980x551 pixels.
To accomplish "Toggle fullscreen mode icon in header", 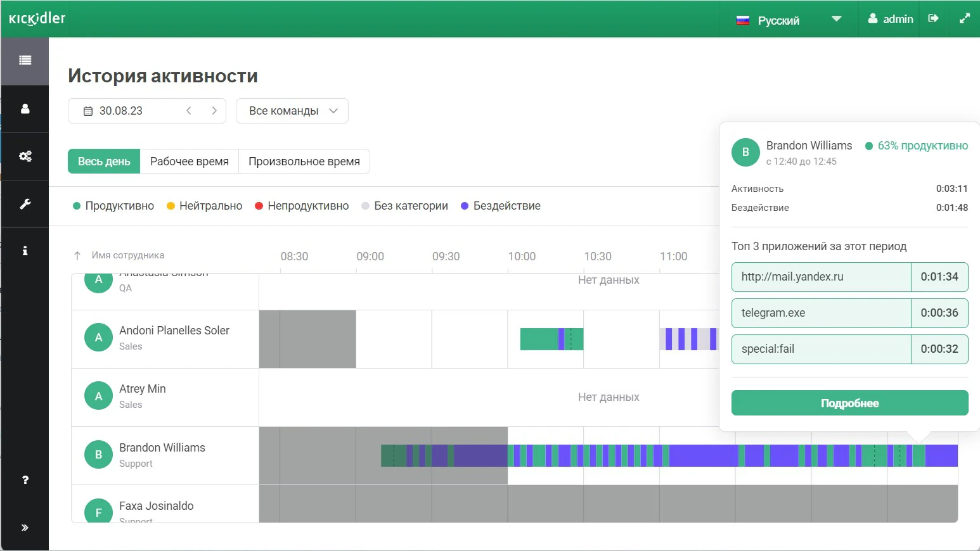I will [x=964, y=19].
